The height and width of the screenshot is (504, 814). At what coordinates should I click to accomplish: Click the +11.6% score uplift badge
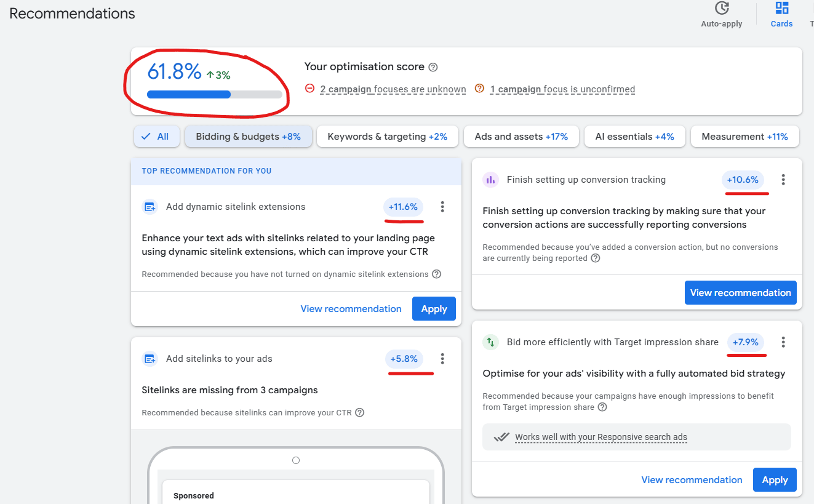pyautogui.click(x=403, y=207)
